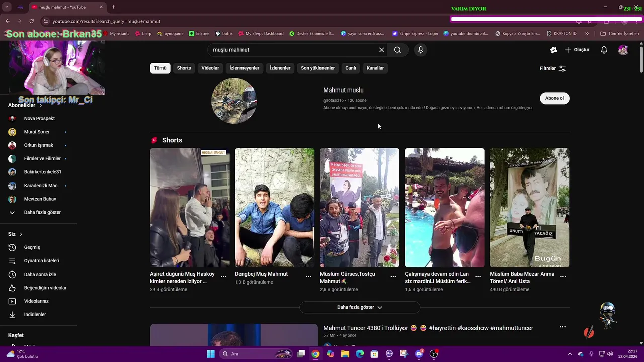
Task: Open Microsoft Edge from the taskbar
Action: (x=360, y=354)
